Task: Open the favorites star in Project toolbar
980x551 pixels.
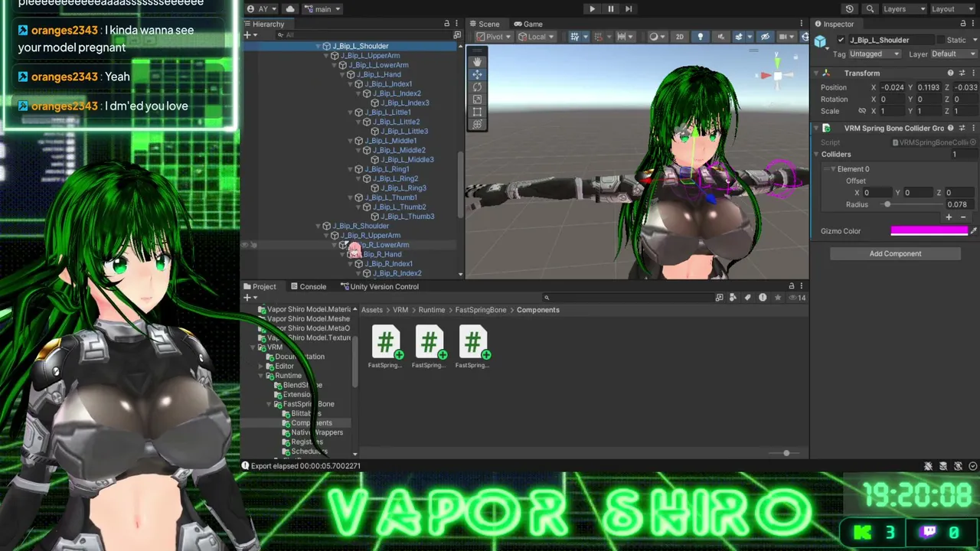Action: 778,298
